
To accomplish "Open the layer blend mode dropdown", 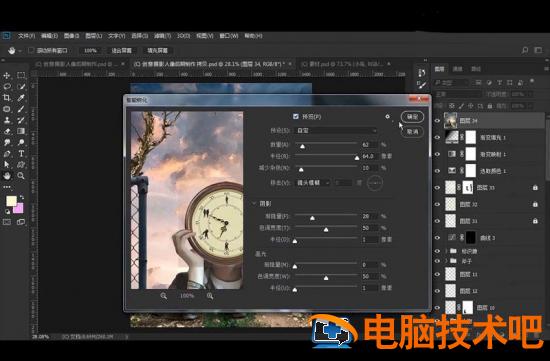I will click(x=458, y=94).
